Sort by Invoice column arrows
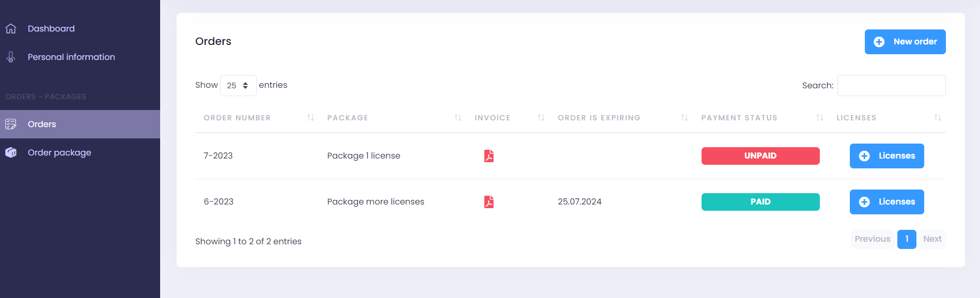The image size is (980, 298). click(541, 118)
